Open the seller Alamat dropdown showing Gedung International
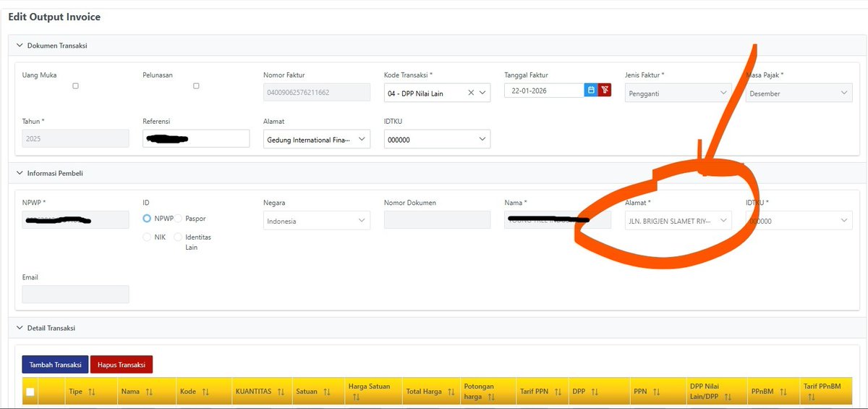The height and width of the screenshot is (409, 868). pos(317,139)
